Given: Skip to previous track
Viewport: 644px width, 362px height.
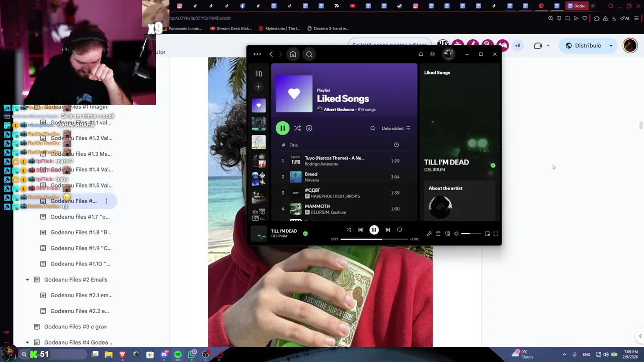Looking at the screenshot, I should click(360, 230).
